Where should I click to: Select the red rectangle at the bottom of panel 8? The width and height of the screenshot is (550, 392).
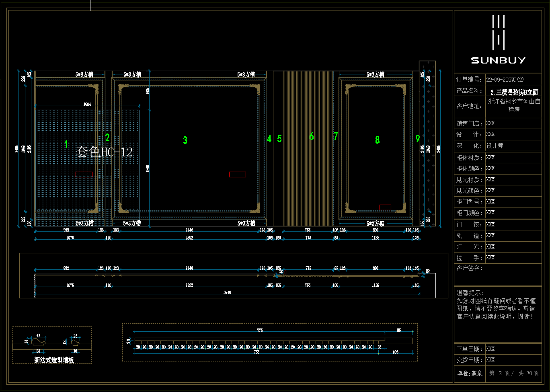coord(385,207)
